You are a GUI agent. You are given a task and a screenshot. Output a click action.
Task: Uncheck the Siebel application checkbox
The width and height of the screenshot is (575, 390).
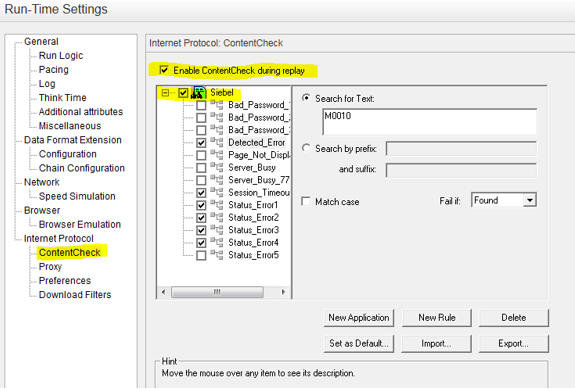183,93
